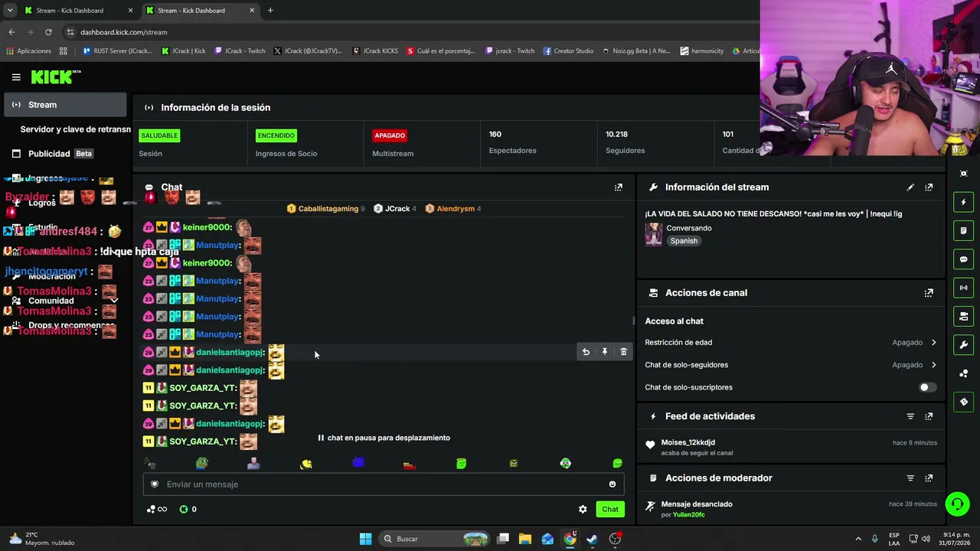Viewport: 980px width, 551px height.
Task: Filter the Acciones de moderador list
Action: (x=910, y=478)
